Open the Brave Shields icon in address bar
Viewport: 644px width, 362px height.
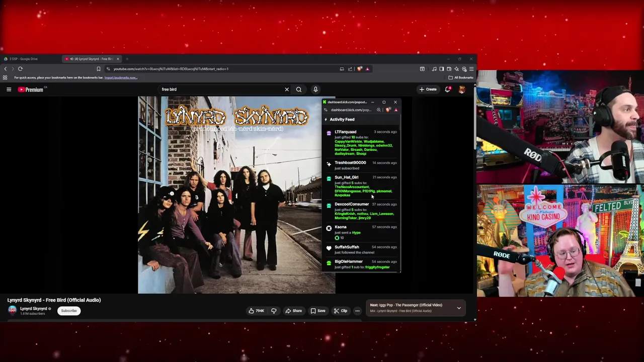(x=360, y=69)
